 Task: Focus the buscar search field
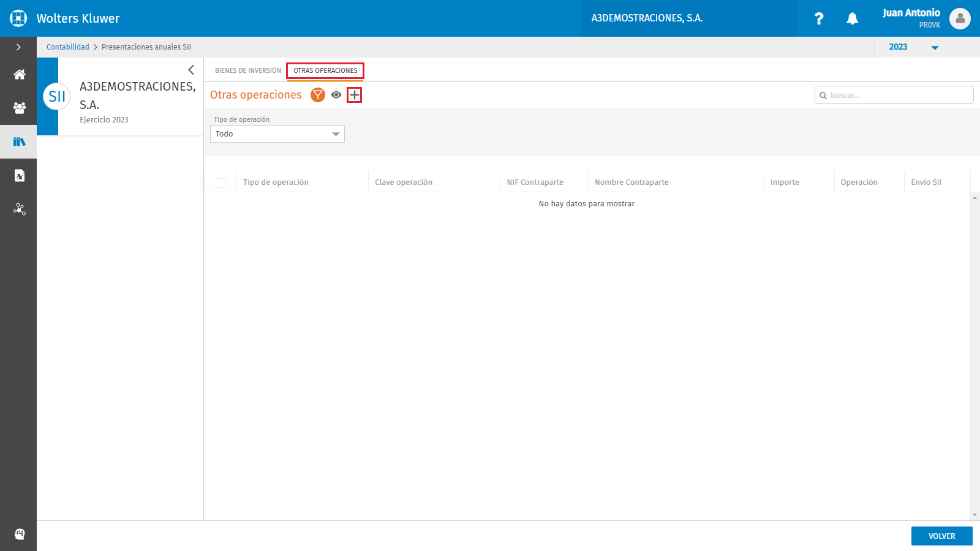tap(894, 95)
